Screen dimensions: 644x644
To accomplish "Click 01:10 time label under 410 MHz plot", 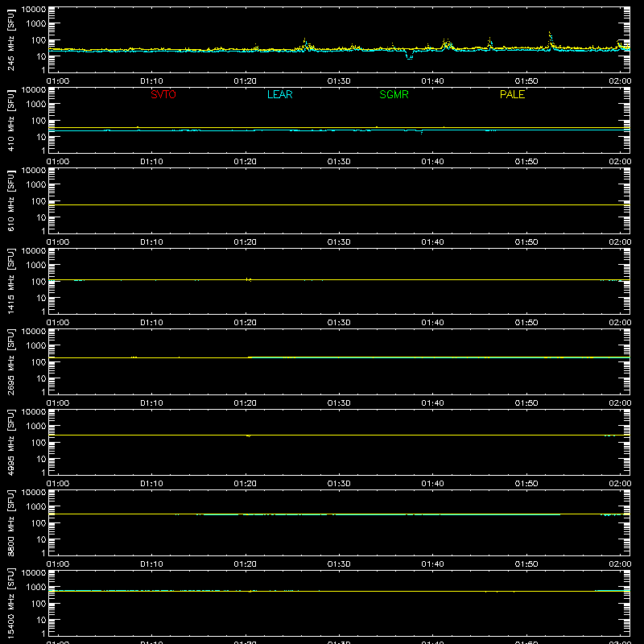I will (151, 162).
